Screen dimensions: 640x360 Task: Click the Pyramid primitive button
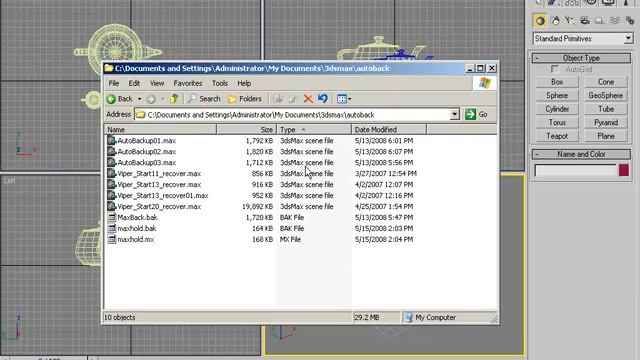(x=606, y=122)
